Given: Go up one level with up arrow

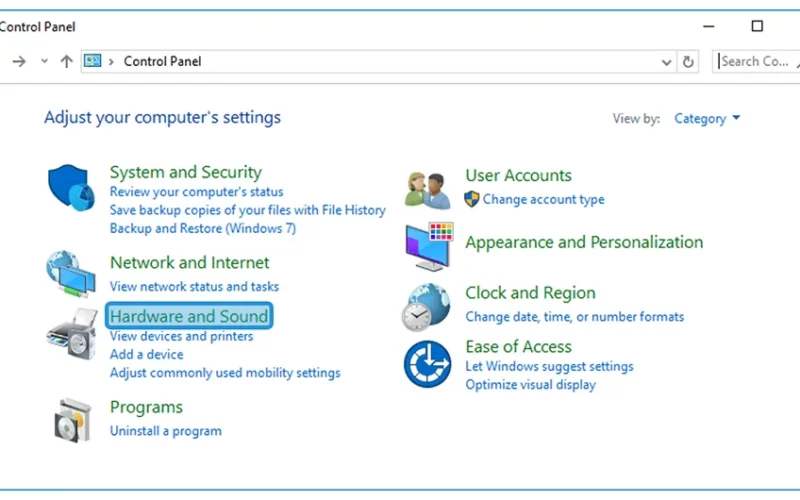Looking at the screenshot, I should tap(66, 62).
